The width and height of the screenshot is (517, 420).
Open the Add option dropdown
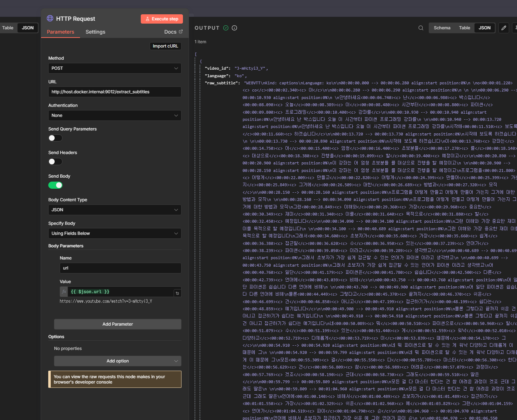coord(118,361)
